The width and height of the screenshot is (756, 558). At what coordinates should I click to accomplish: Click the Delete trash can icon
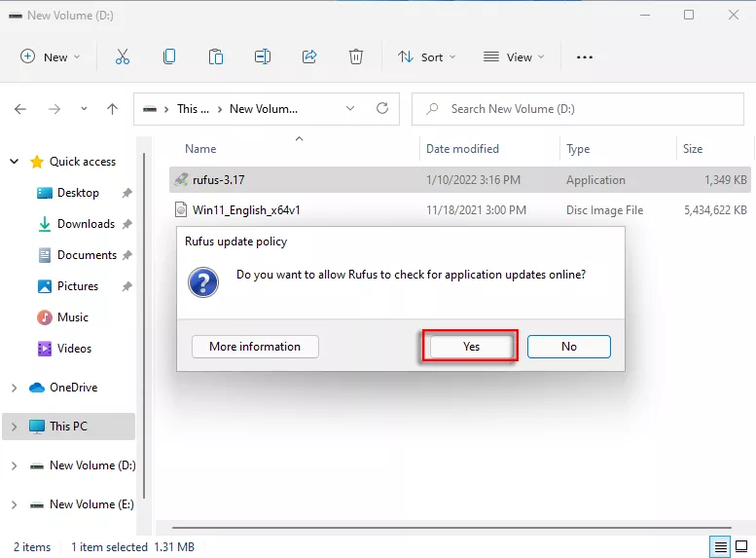click(356, 57)
